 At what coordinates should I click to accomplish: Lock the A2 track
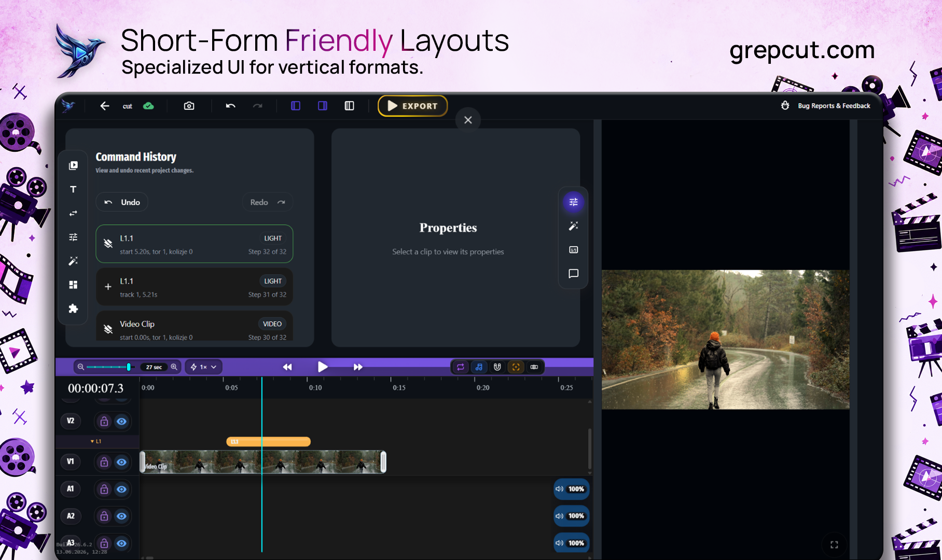coord(104,516)
